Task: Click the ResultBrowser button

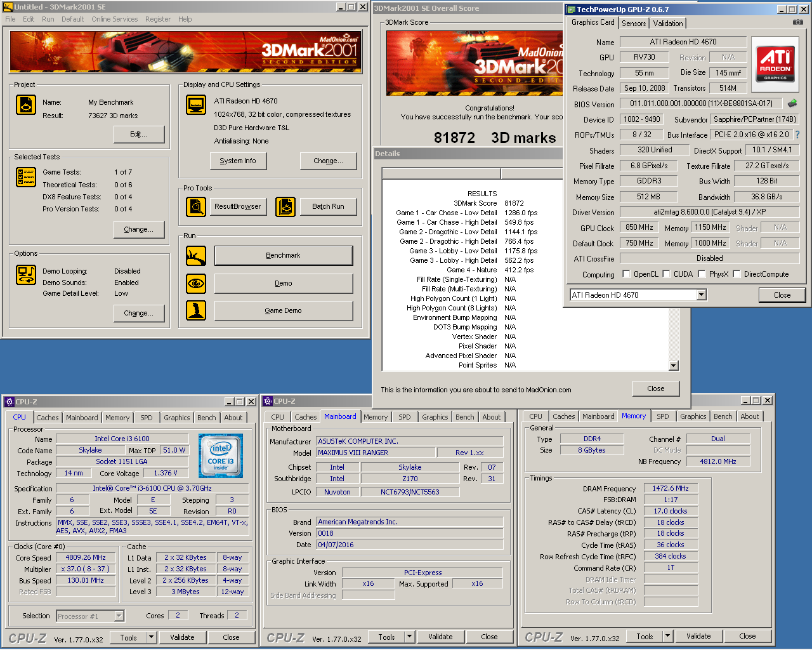Action: tap(238, 206)
